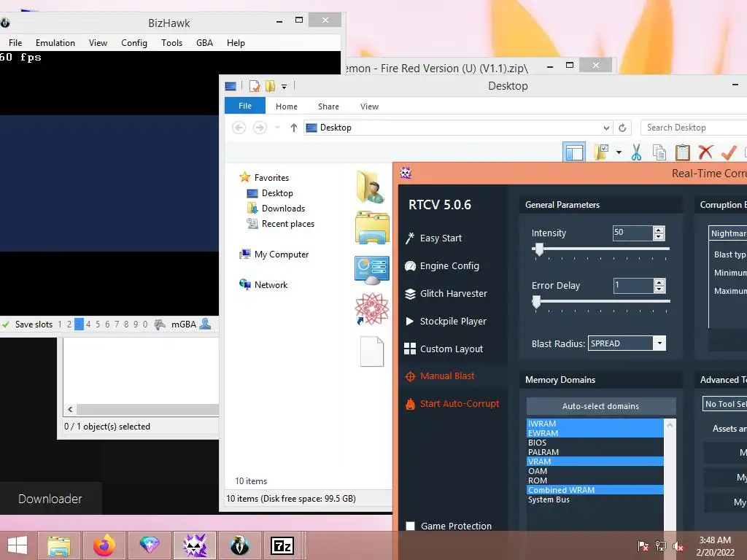747x560 pixels.
Task: Click the mGBA core label in BizHawk
Action: tap(183, 324)
